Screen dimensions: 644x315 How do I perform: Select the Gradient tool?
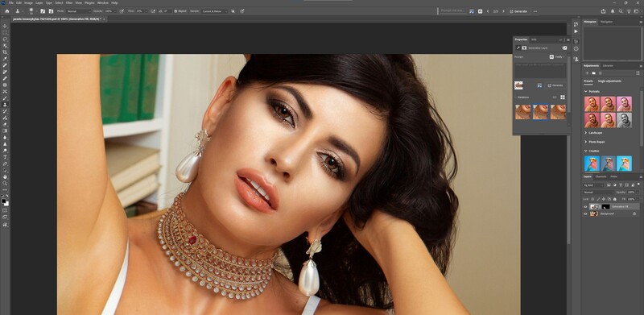coord(5,131)
